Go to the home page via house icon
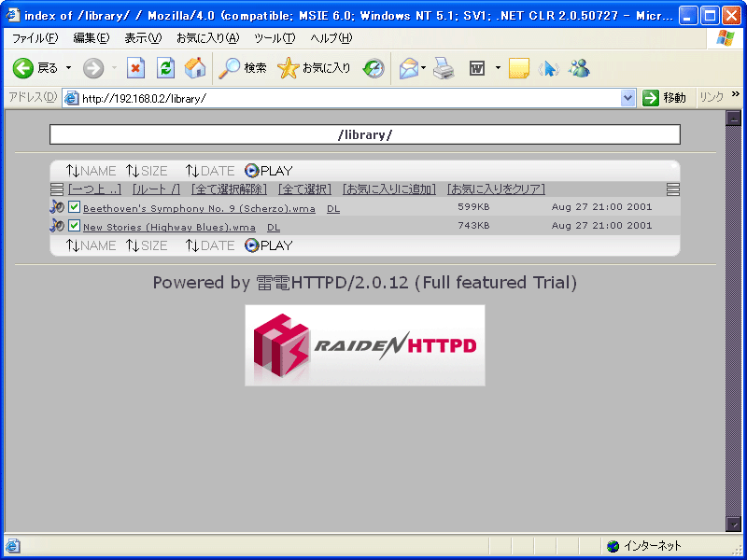Viewport: 747px width, 560px height. [x=195, y=68]
